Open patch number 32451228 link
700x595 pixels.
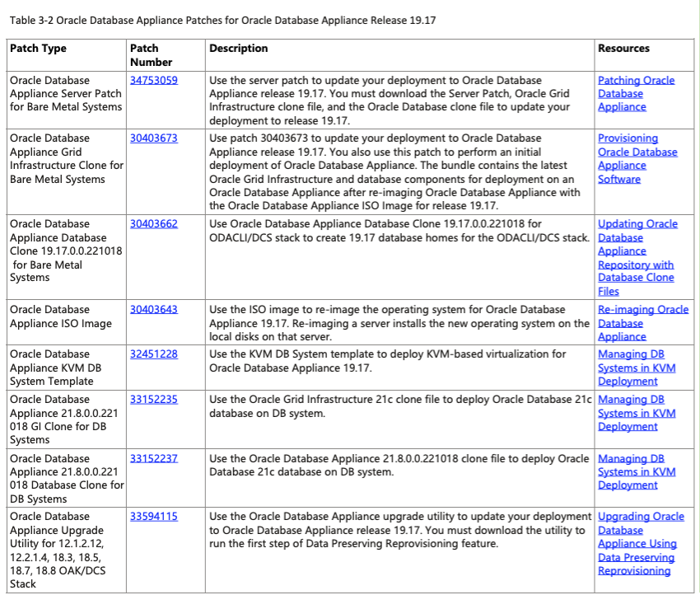pyautogui.click(x=153, y=354)
